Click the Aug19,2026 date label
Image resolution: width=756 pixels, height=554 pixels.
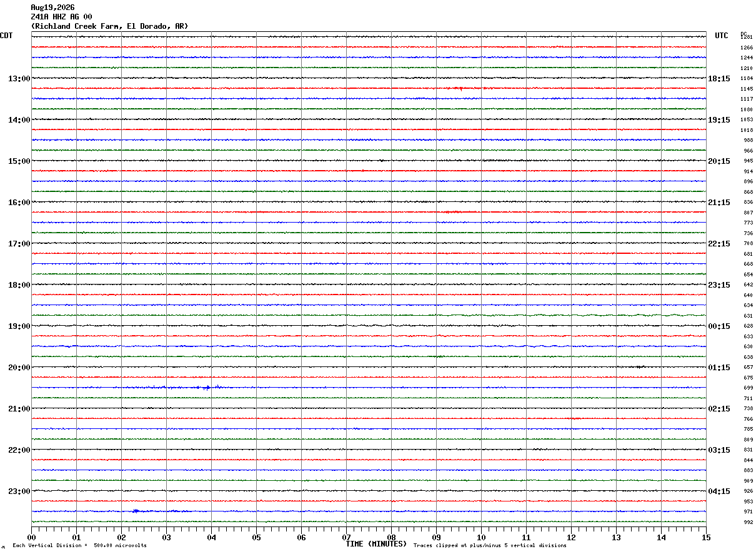(52, 8)
